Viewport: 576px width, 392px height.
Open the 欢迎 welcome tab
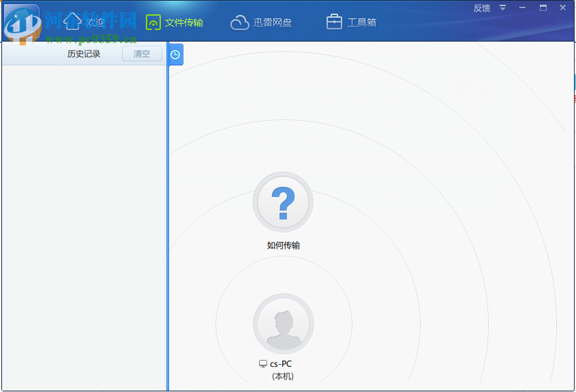point(85,22)
